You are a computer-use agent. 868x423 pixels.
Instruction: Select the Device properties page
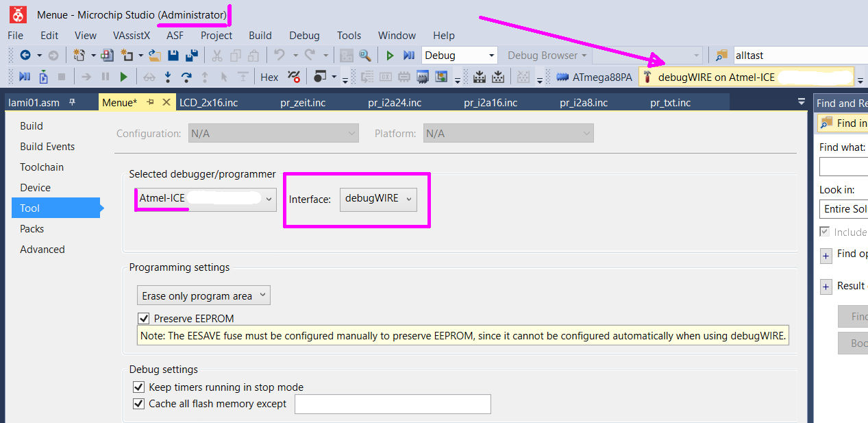tap(36, 188)
